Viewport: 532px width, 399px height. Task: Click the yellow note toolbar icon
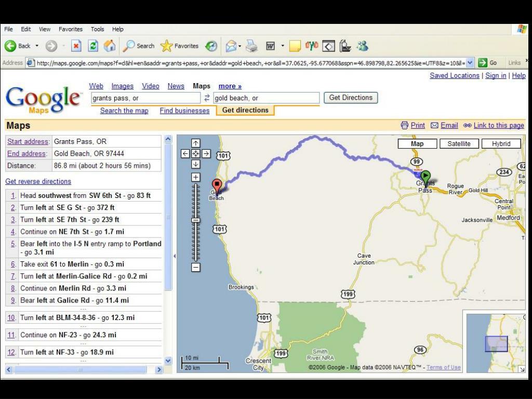295,46
